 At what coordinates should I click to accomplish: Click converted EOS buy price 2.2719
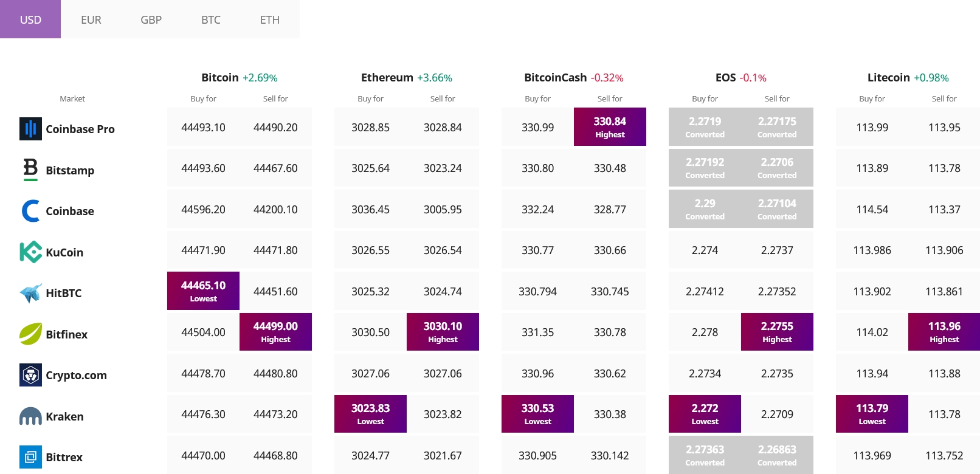coord(705,127)
